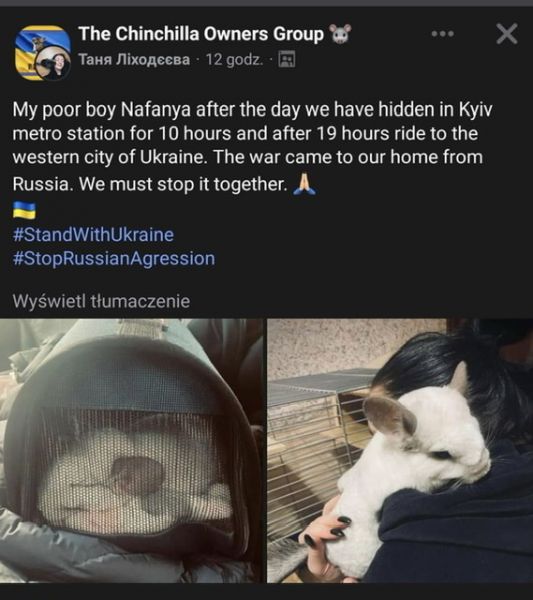Viewport: 533px width, 600px height.
Task: Click the group avatar with Ukrainian flag
Action: 42,52
